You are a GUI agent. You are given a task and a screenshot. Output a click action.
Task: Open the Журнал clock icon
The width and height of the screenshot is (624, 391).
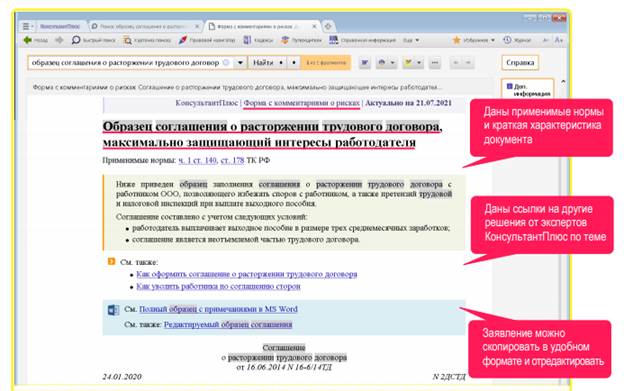tap(507, 40)
